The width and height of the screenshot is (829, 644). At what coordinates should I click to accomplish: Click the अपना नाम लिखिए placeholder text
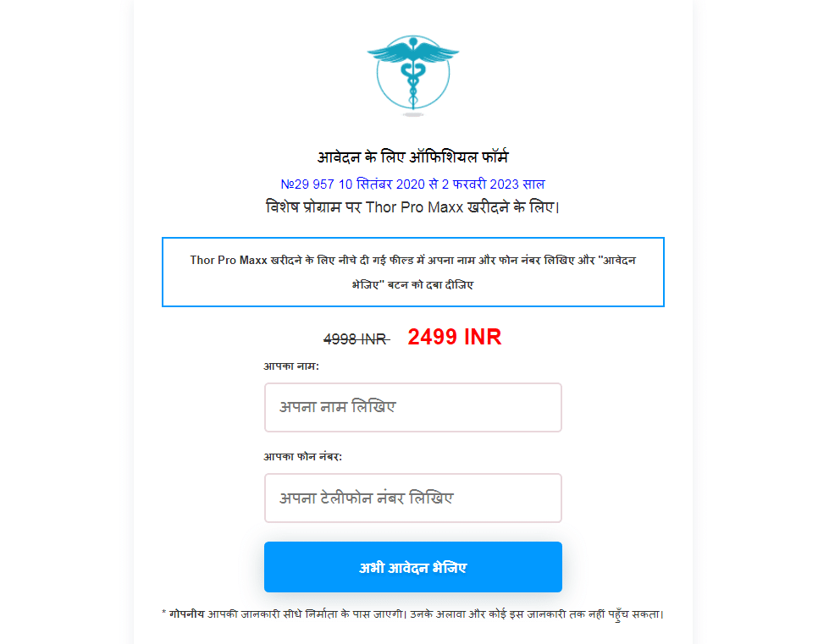337,407
